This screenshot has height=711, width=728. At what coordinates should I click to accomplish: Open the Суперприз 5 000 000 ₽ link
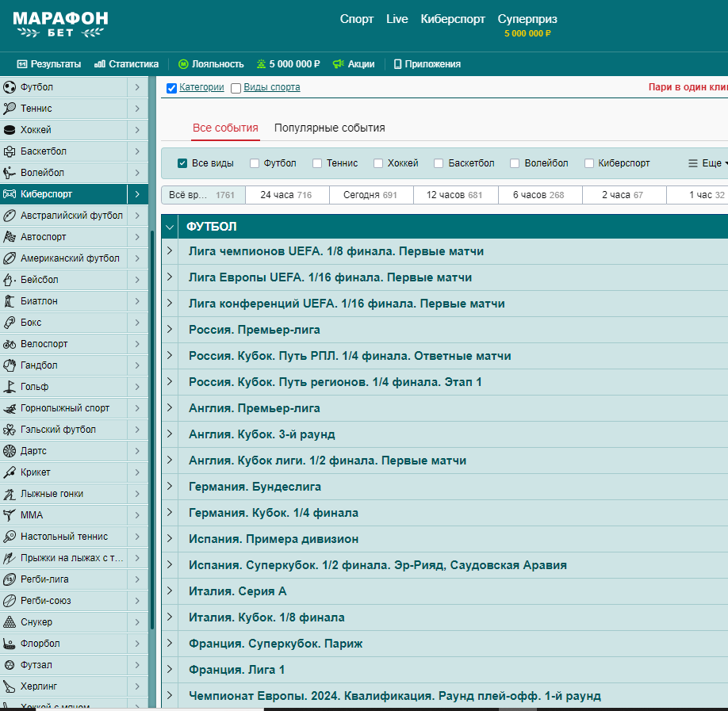coord(527,25)
